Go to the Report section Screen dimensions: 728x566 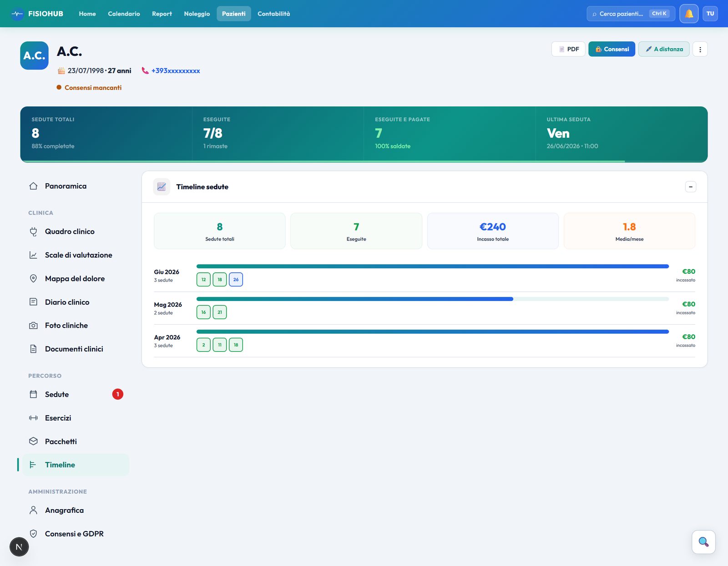[x=162, y=14]
